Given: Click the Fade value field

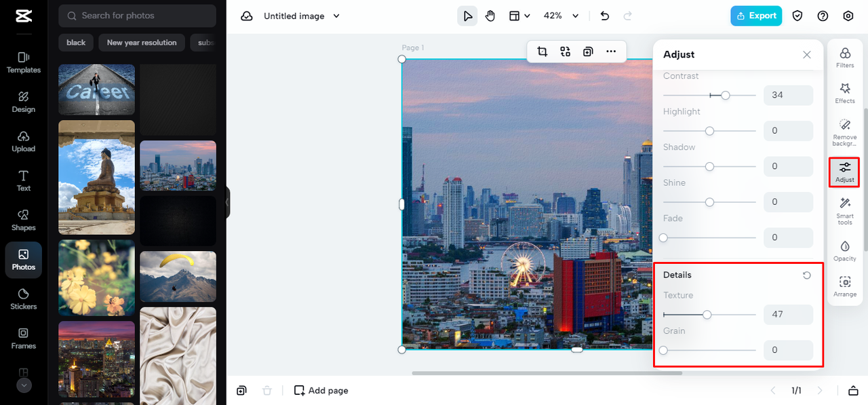Looking at the screenshot, I should [788, 237].
